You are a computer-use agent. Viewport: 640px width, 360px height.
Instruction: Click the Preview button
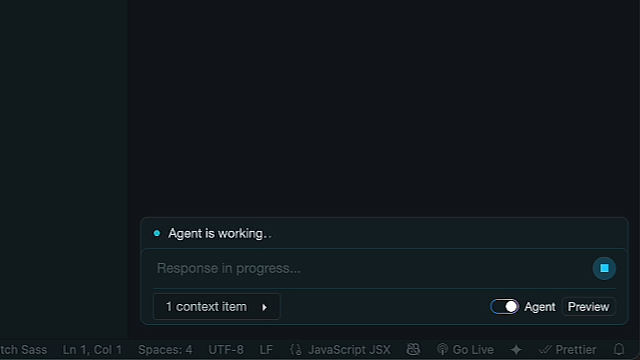tap(588, 307)
